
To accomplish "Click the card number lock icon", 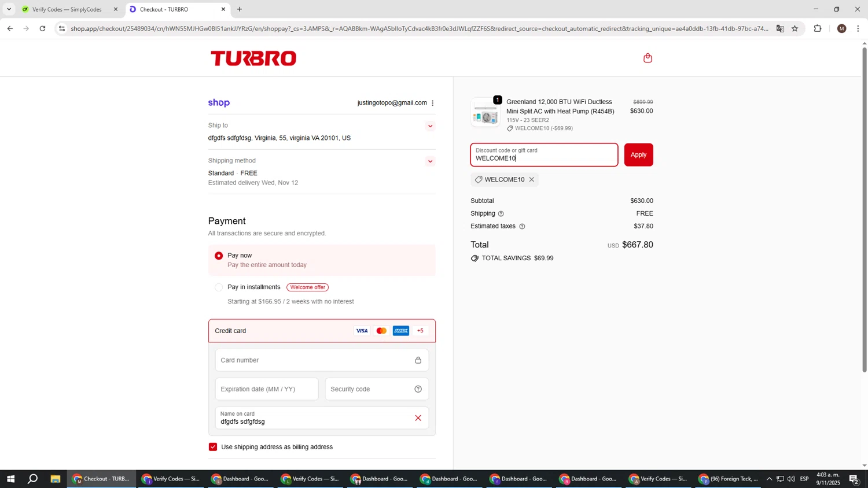I will point(418,360).
